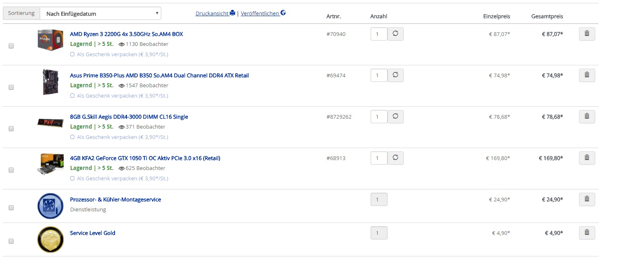This screenshot has height=268, width=644.
Task: Remove the KFA2 GeForce card with trash icon
Action: pos(587,158)
